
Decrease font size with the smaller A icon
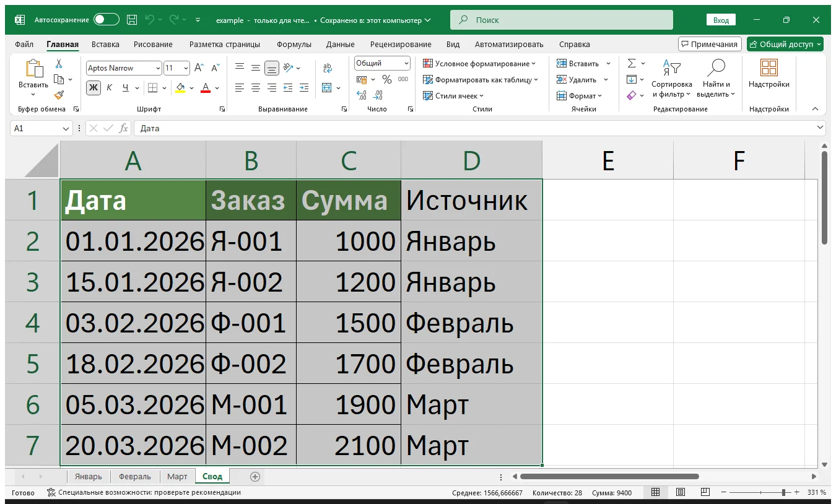(216, 68)
